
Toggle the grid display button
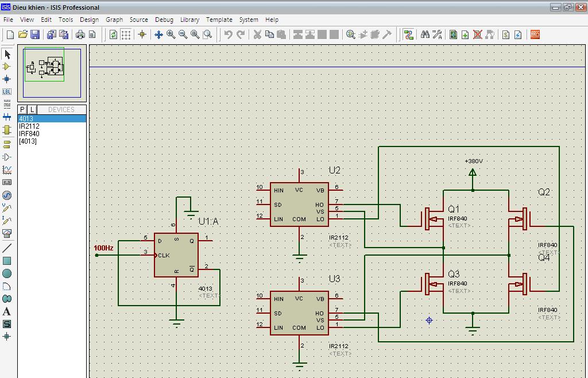[x=126, y=34]
